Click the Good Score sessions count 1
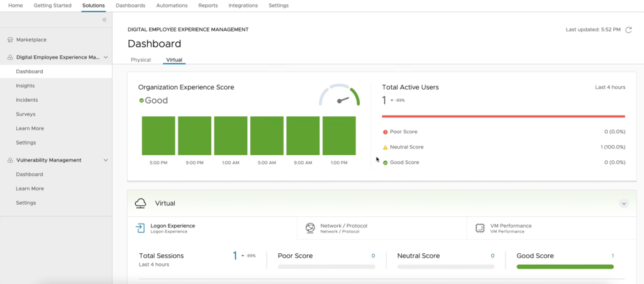Image resolution: width=644 pixels, height=284 pixels. tap(613, 256)
